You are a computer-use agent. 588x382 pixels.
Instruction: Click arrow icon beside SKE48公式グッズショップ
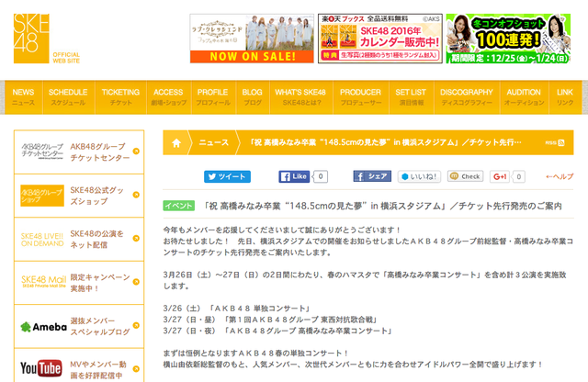tap(136, 195)
